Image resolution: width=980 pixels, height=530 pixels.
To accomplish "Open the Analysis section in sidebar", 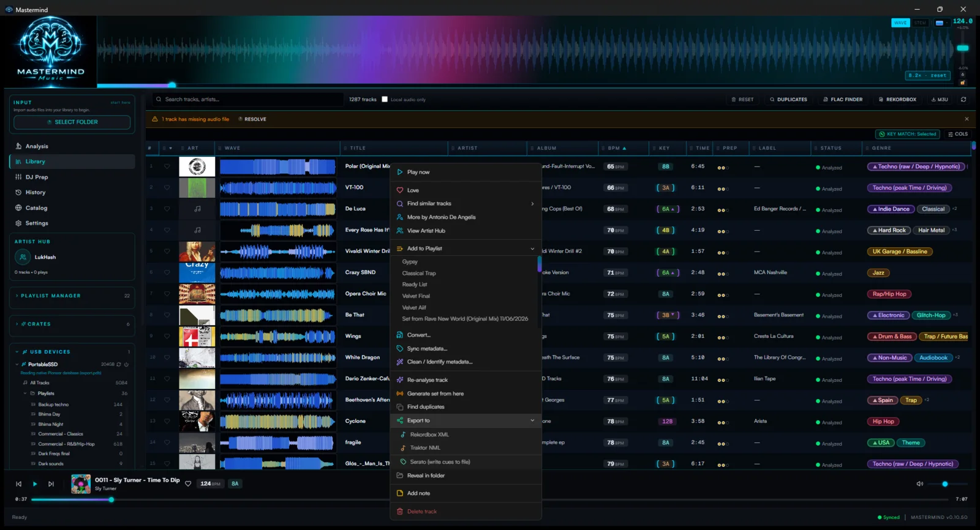I will (72, 146).
